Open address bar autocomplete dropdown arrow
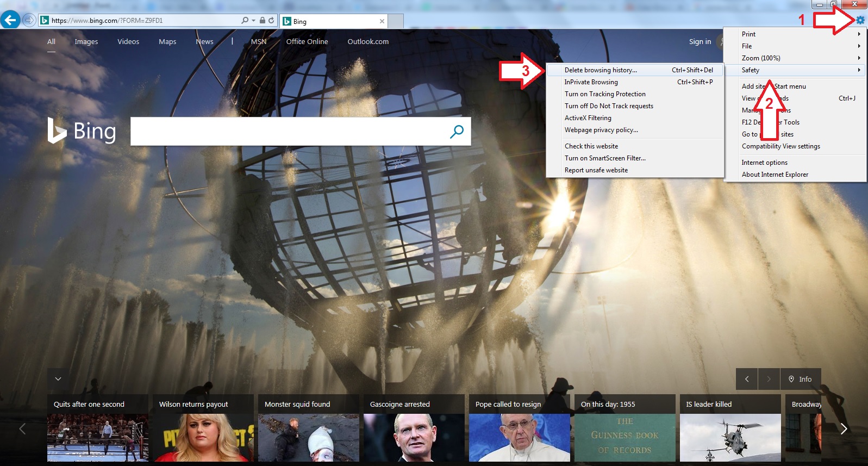This screenshot has width=868, height=466. [253, 20]
